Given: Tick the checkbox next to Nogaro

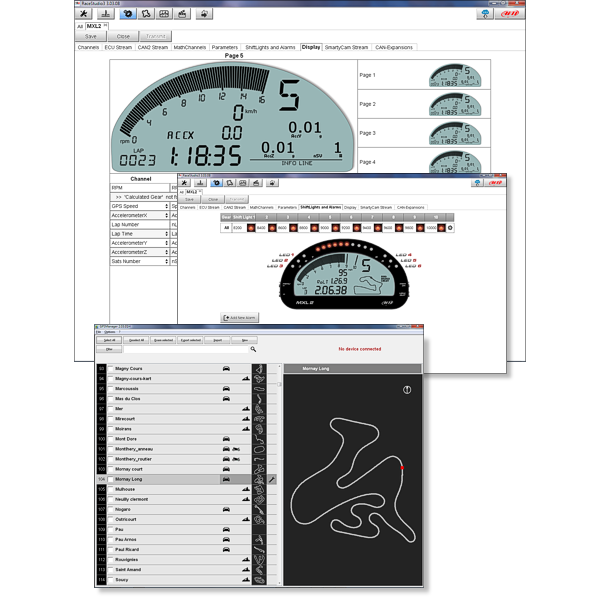Looking at the screenshot, I should point(110,509).
